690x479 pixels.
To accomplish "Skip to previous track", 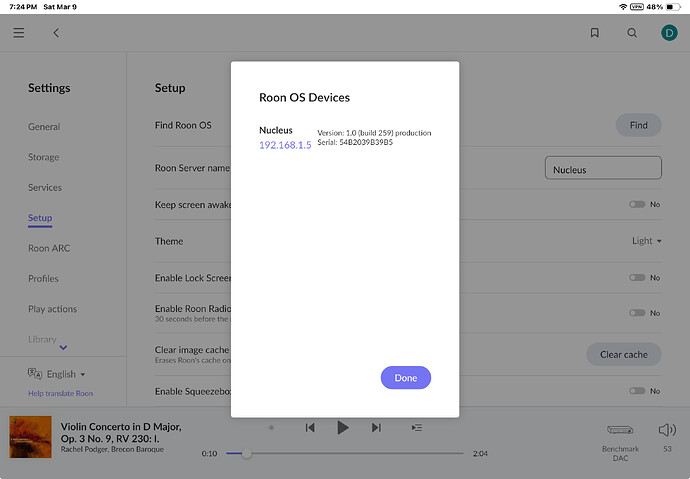I will (x=310, y=428).
